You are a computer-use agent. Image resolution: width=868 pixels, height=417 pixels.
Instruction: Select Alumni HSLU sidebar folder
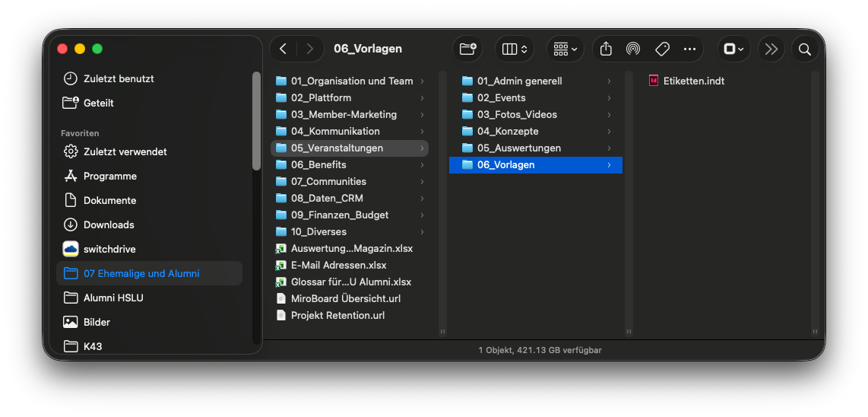[x=113, y=298]
